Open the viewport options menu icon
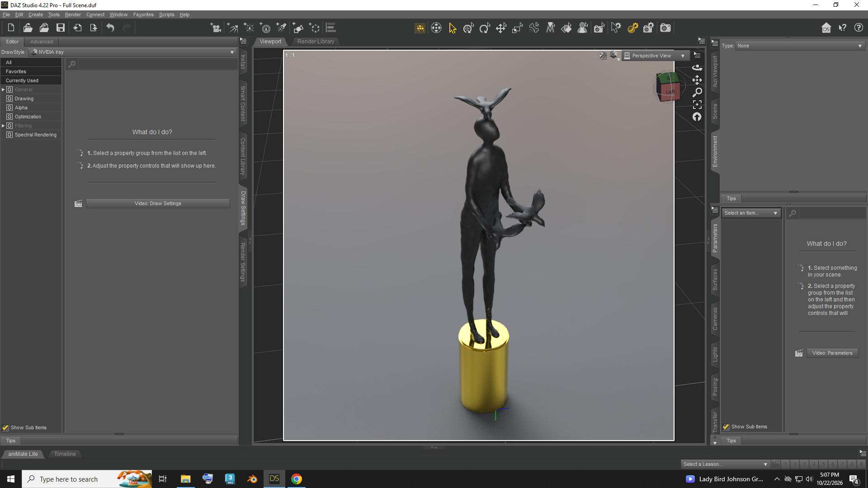868x488 pixels. [697, 55]
